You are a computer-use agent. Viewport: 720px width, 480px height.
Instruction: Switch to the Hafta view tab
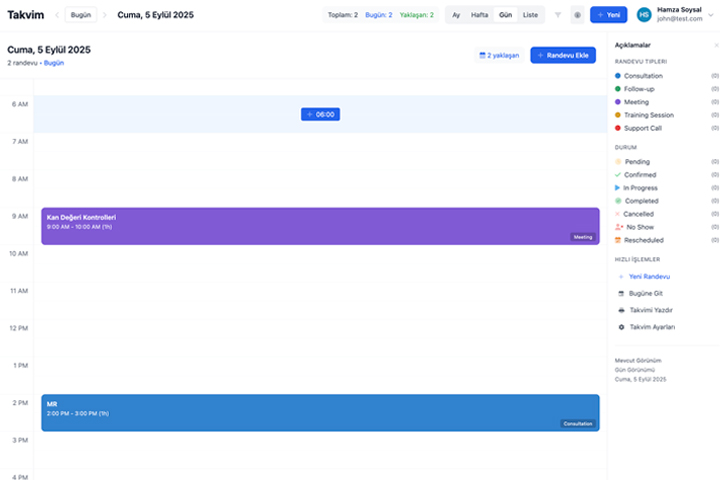click(480, 15)
